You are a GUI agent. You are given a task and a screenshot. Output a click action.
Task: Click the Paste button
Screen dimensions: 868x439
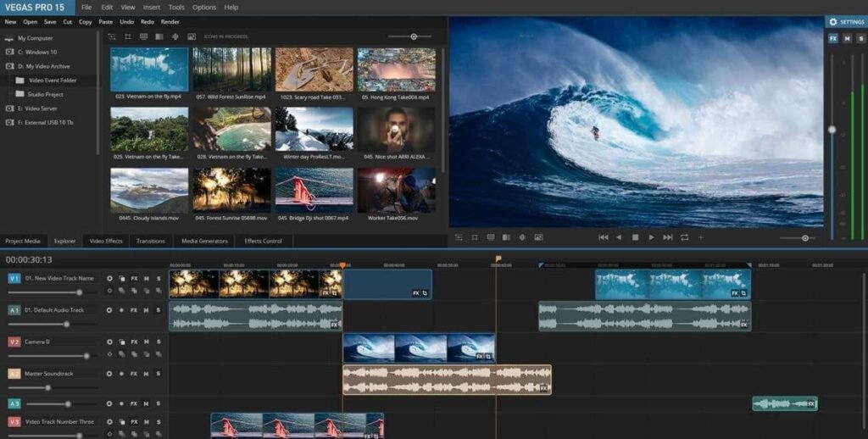tap(105, 22)
